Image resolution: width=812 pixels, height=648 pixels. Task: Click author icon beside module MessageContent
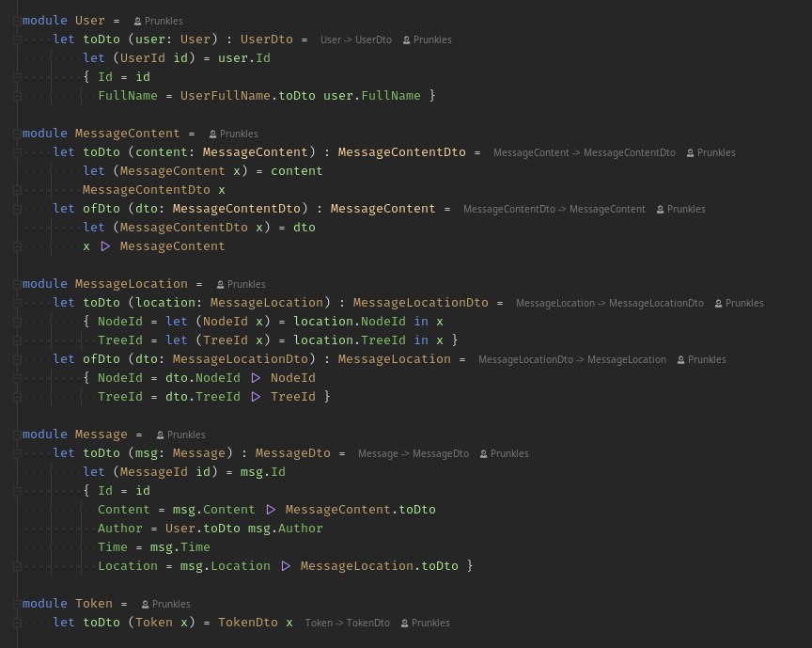point(212,134)
